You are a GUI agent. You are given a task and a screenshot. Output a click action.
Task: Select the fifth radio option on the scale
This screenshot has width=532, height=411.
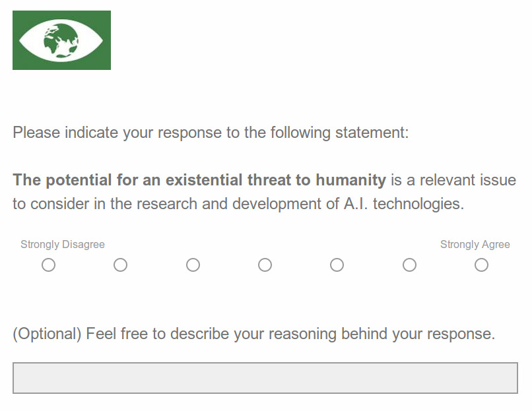click(x=337, y=265)
